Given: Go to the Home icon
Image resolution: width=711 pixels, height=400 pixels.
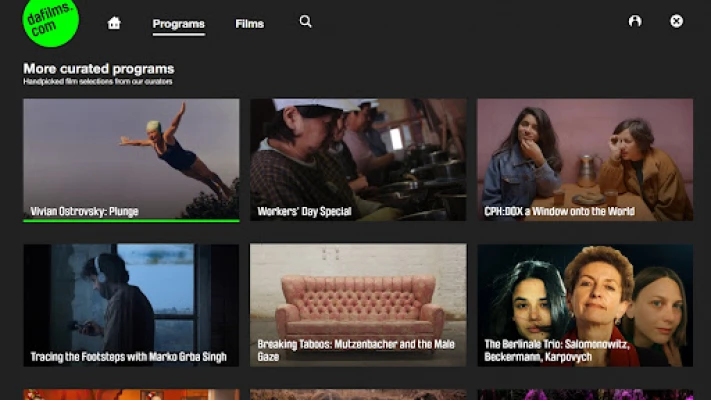Looking at the screenshot, I should 114,23.
